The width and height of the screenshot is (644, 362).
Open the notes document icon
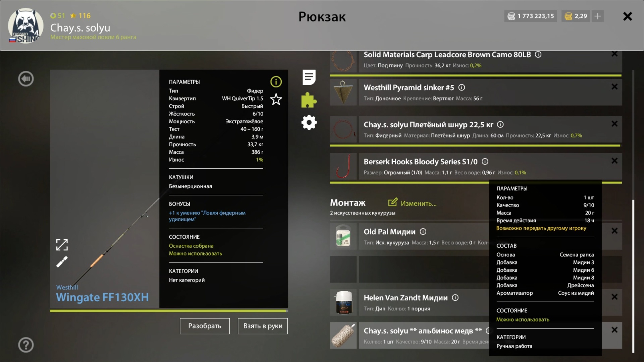point(309,77)
